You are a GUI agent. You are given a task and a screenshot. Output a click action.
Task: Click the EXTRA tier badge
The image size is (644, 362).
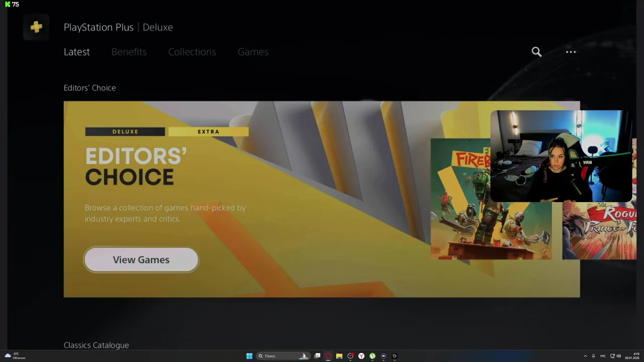coord(208,132)
